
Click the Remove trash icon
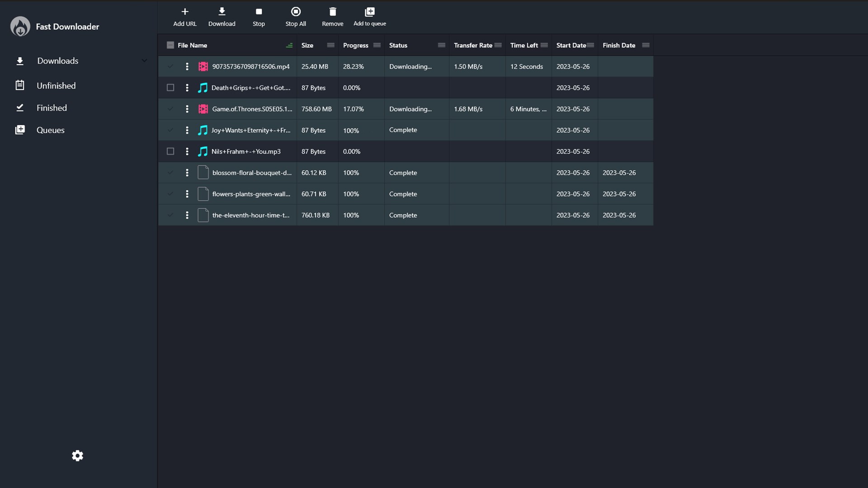(333, 12)
